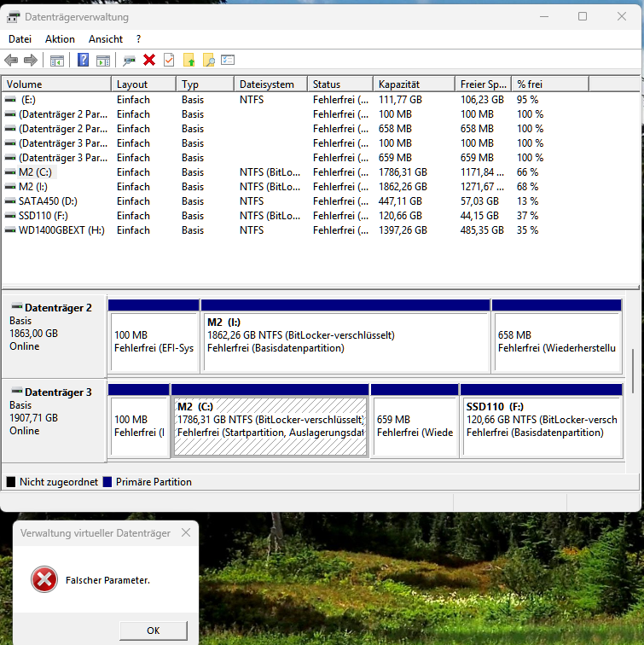Click the Datenträgerverwaltung title bar app icon

tap(13, 17)
